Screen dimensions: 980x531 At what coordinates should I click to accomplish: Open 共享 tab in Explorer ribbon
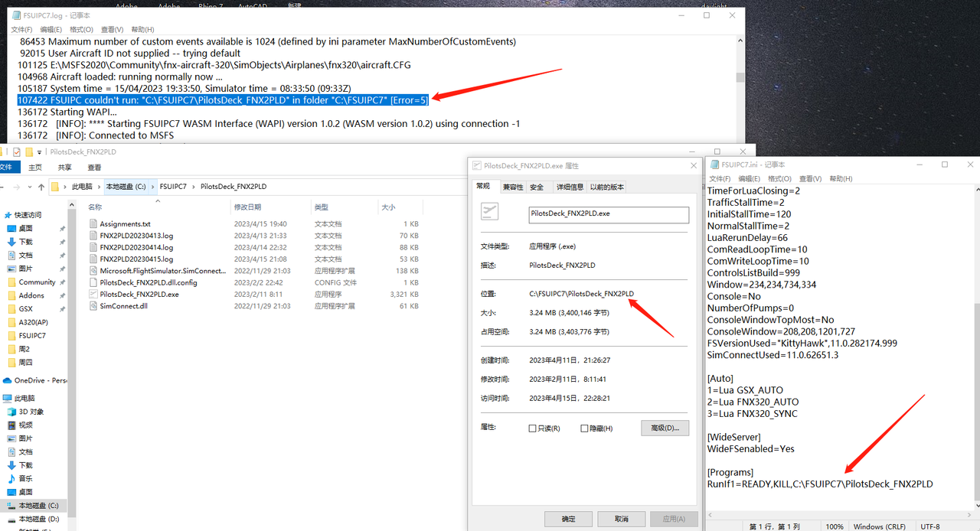(x=65, y=168)
